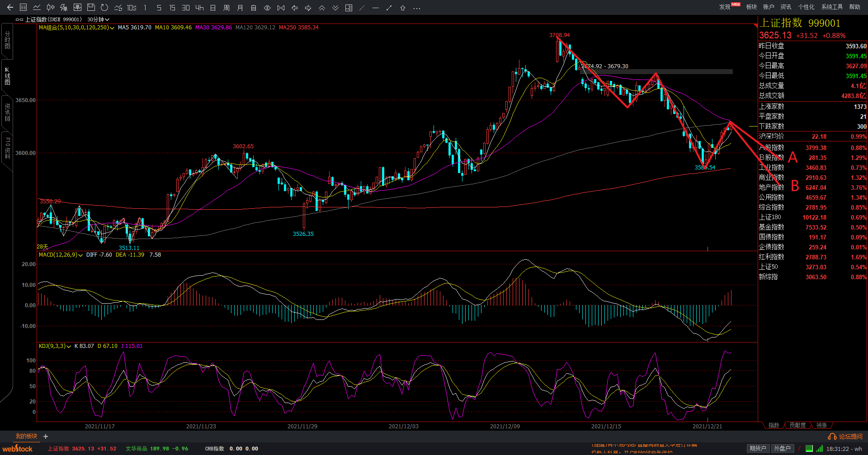Click the green signal strength bars icon

click(819, 448)
